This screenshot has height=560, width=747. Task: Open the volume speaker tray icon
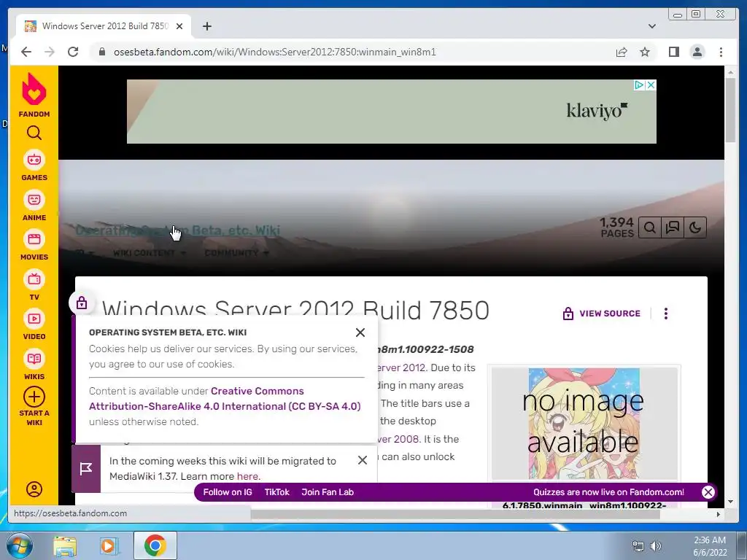(656, 546)
